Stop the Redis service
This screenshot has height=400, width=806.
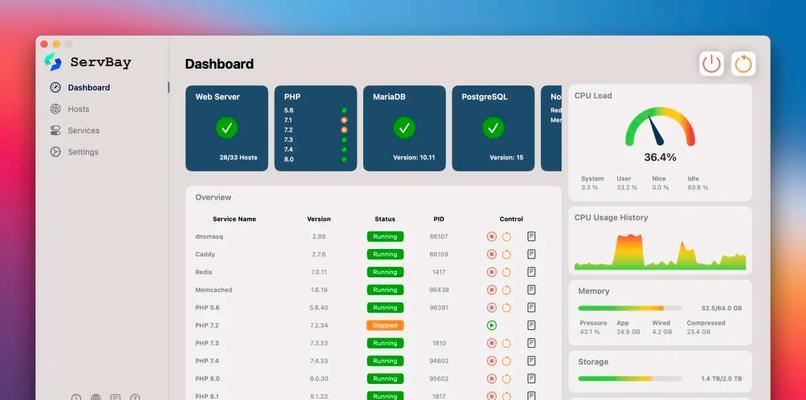[x=491, y=272]
